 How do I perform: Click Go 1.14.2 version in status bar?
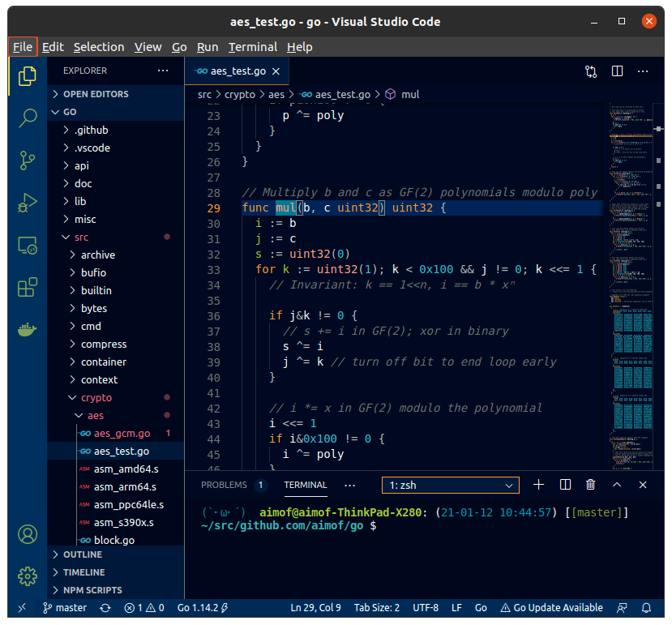pos(203,608)
